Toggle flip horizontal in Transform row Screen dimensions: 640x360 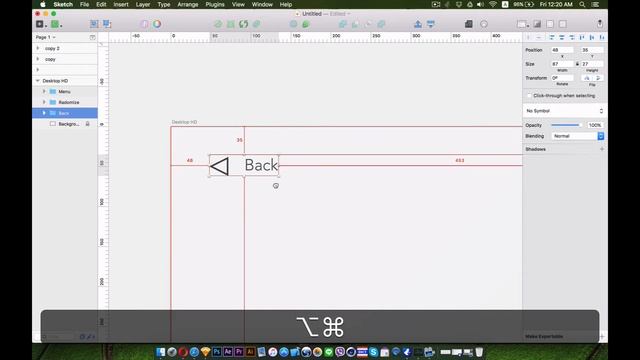coord(587,78)
